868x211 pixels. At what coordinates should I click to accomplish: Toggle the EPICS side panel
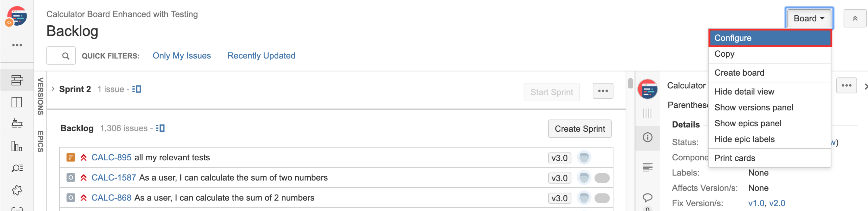tap(40, 141)
